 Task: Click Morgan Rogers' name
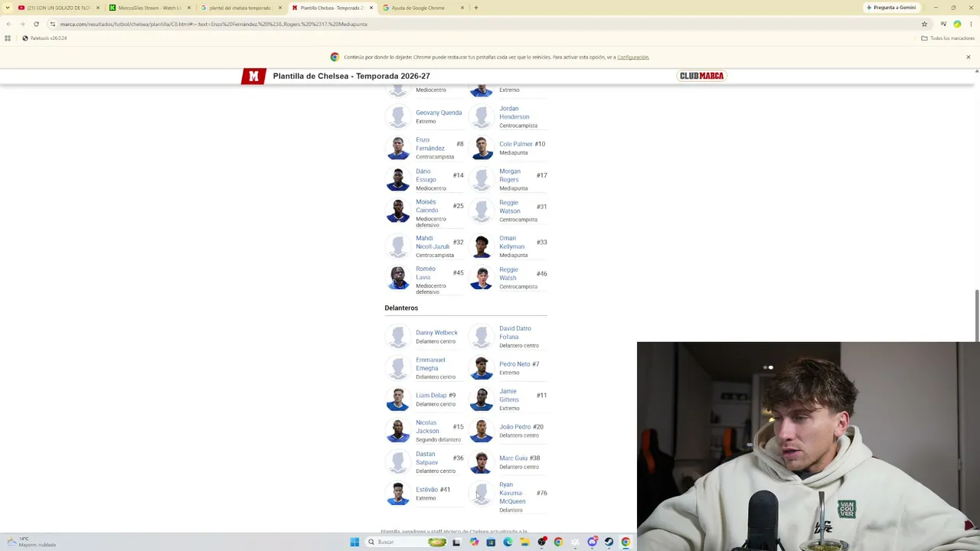click(x=510, y=175)
